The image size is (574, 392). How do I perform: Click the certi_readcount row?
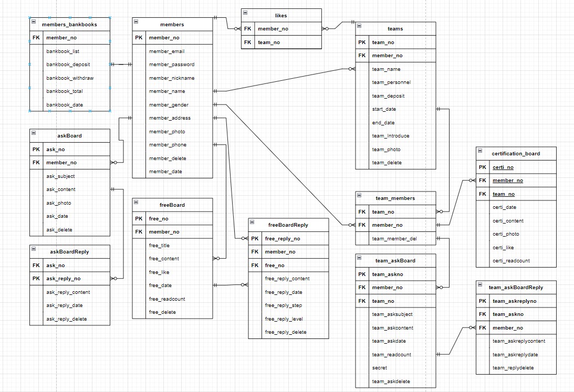pos(516,261)
